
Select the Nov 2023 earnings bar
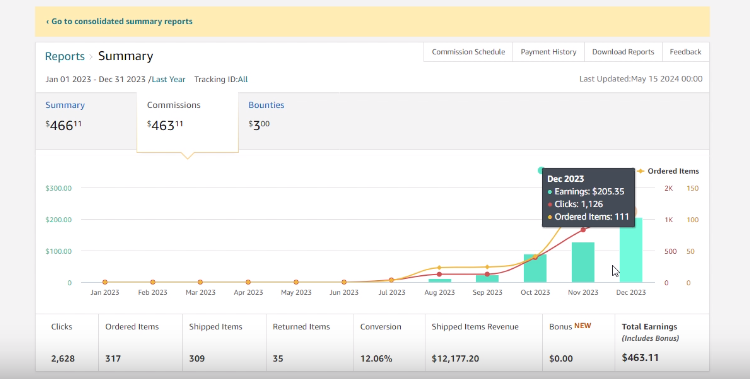click(583, 262)
